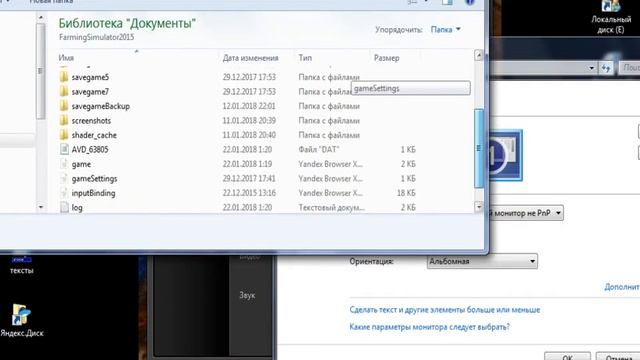This screenshot has width=640, height=360.
Task: Click navigation pane scroll up arrow
Action: coord(40,17)
